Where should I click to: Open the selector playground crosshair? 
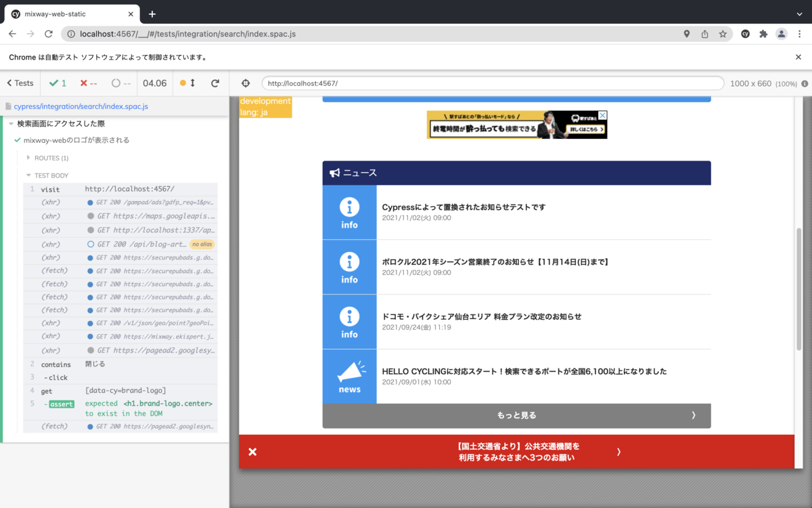245,83
